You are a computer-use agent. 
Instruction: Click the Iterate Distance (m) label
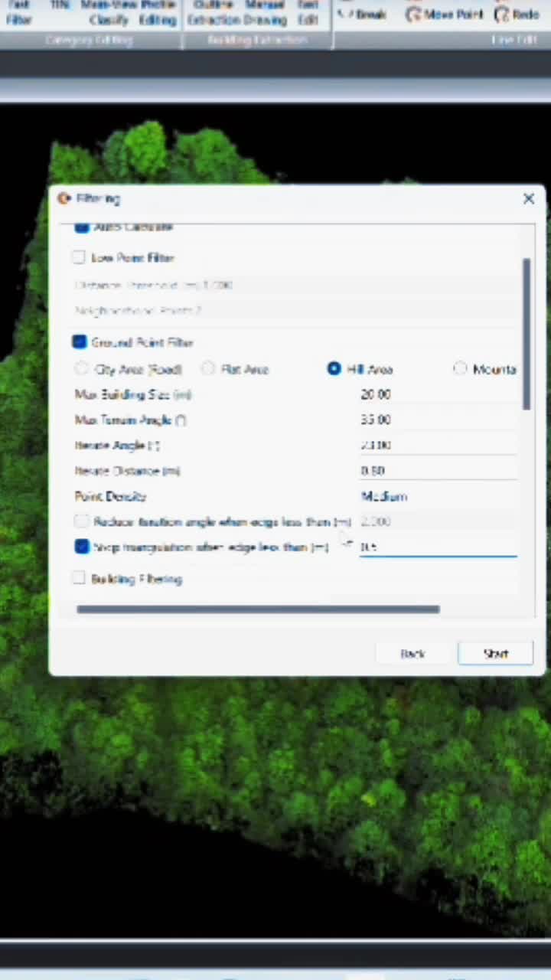click(127, 470)
